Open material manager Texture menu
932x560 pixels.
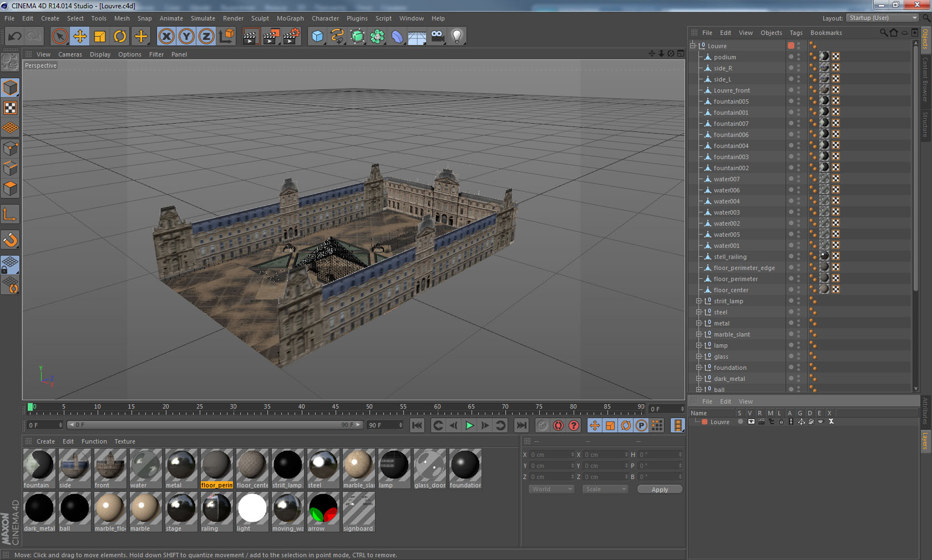click(x=125, y=441)
